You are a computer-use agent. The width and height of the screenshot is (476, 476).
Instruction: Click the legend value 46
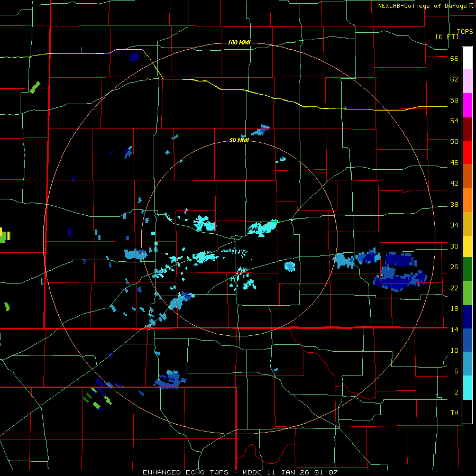tap(454, 163)
